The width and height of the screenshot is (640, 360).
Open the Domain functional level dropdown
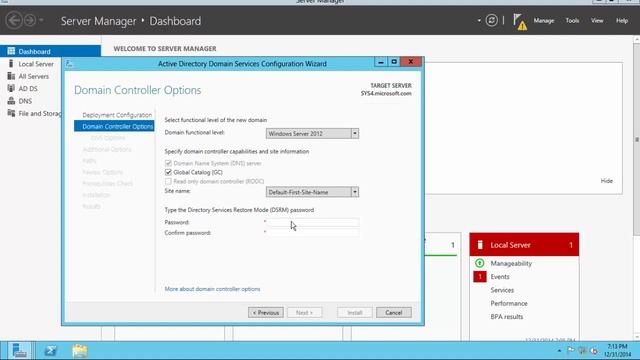click(355, 133)
